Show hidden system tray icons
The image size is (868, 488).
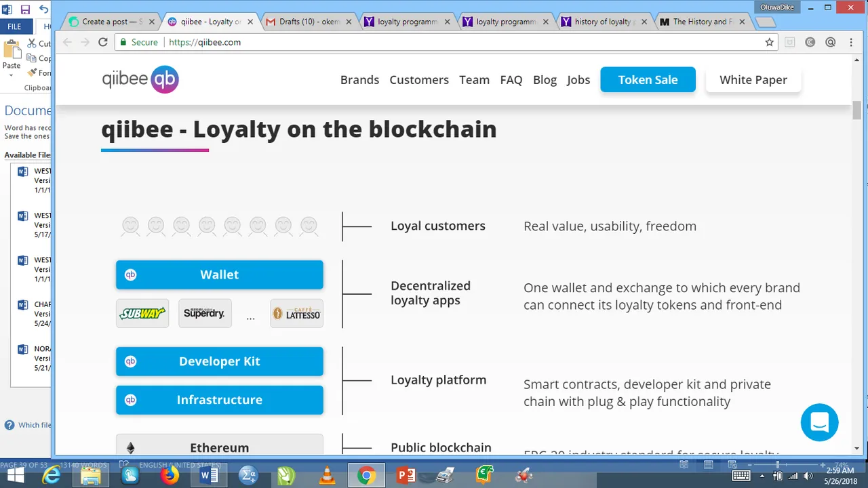(x=764, y=476)
